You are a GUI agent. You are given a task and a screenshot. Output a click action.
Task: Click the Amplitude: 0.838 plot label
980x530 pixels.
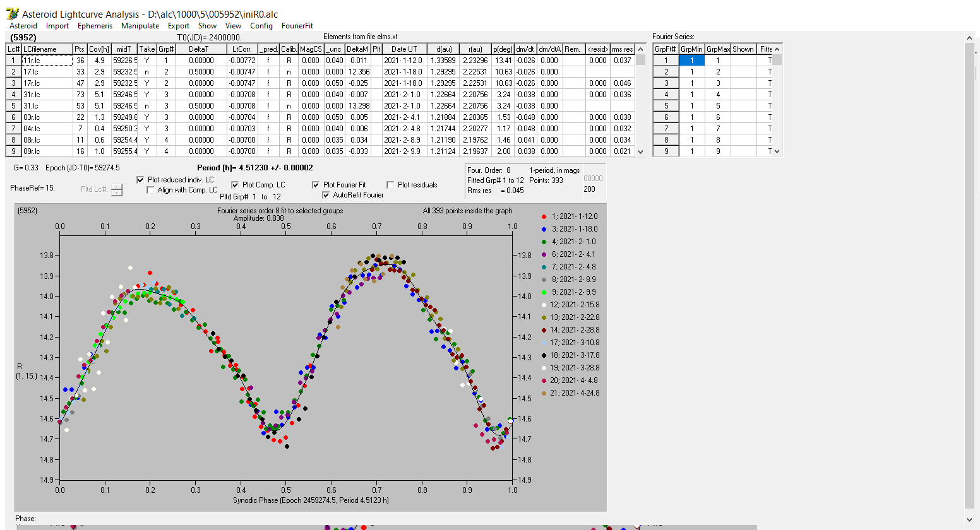(259, 218)
